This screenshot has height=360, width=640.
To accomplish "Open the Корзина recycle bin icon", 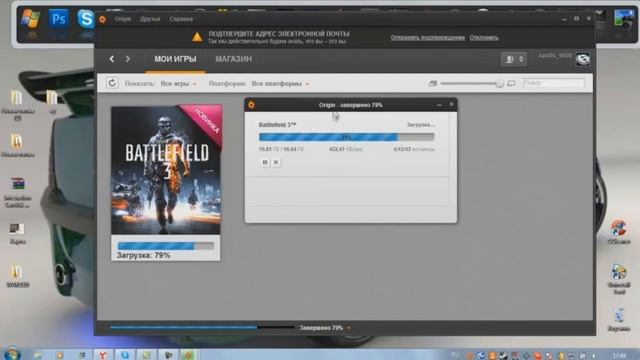I will 619,319.
